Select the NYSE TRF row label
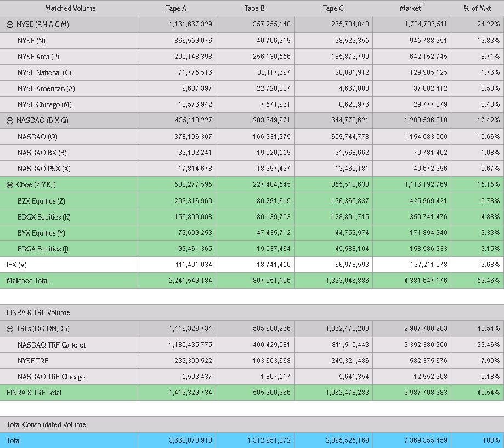This screenshot has height=448, width=504. [33, 361]
